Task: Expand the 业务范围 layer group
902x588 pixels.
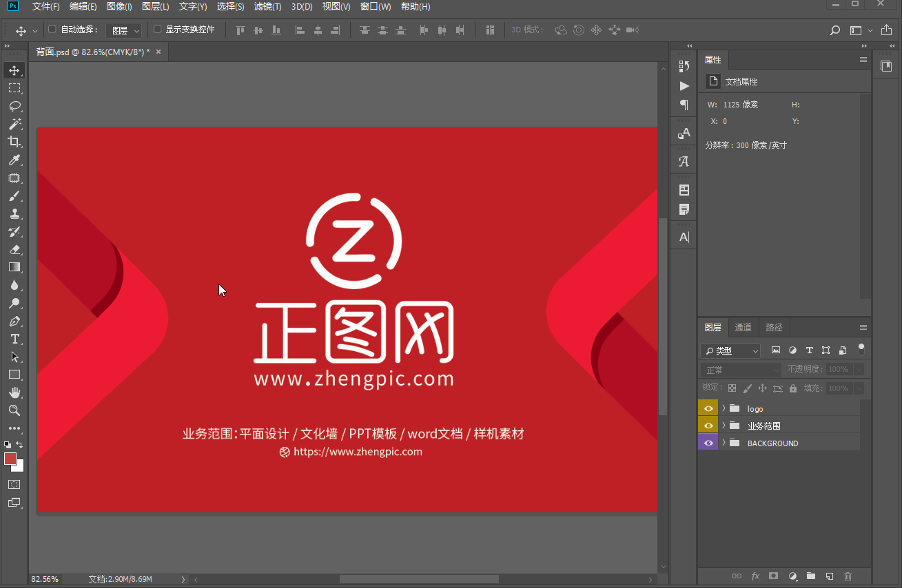Action: pos(724,426)
